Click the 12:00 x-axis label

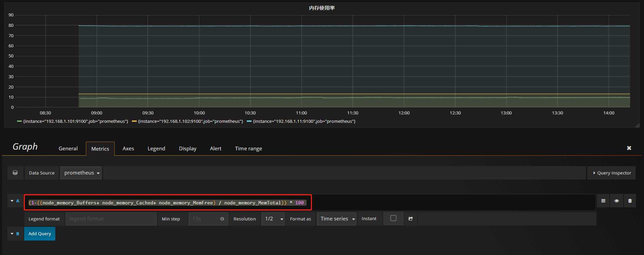tap(404, 113)
